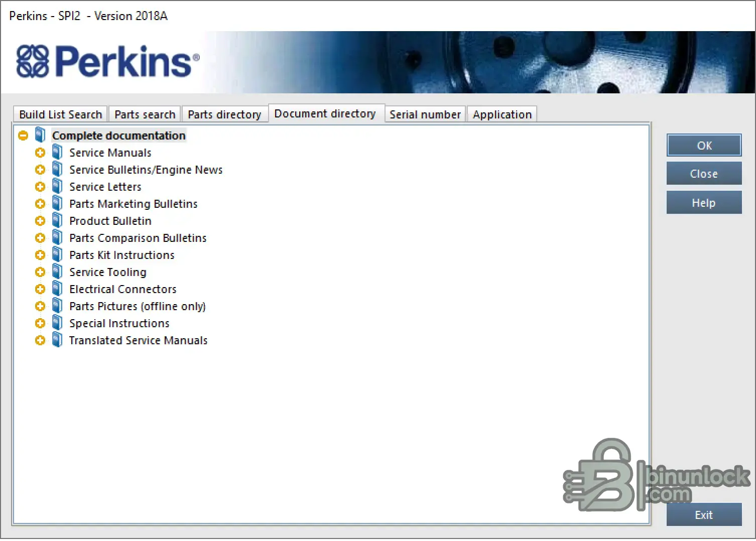Screen dimensions: 756x541
Task: Expand the Service Manuals node
Action: coord(40,153)
